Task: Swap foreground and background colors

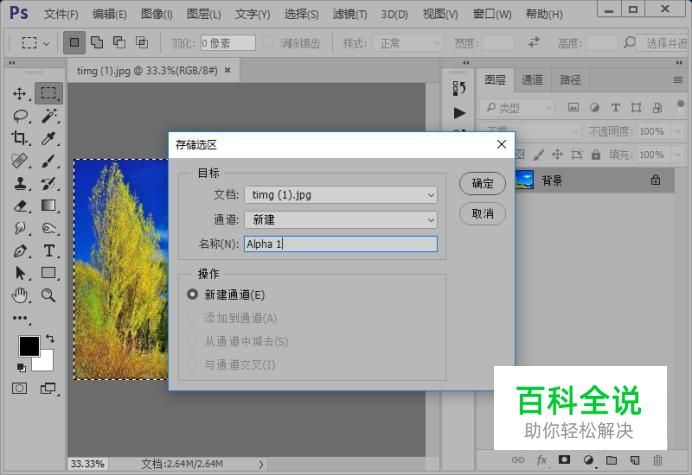Action: 50,339
